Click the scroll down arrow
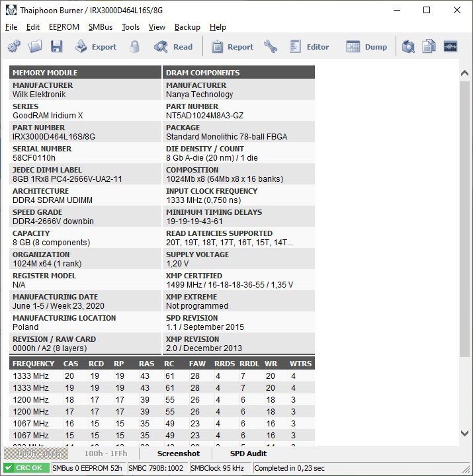473x476 pixels. pyautogui.click(x=464, y=433)
